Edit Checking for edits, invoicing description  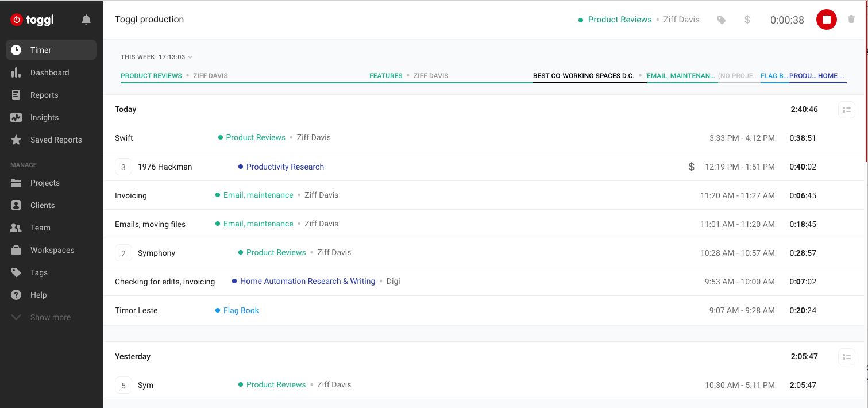(165, 282)
